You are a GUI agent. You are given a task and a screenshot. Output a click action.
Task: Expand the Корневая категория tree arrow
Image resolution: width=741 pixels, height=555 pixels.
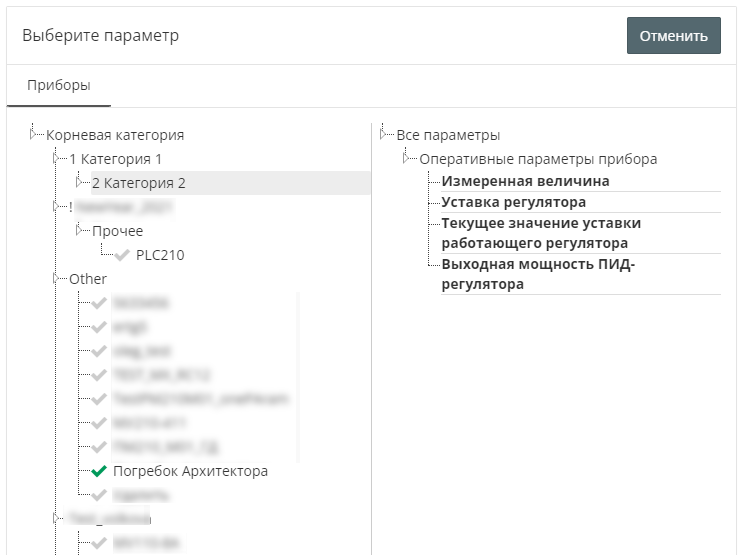click(x=35, y=134)
